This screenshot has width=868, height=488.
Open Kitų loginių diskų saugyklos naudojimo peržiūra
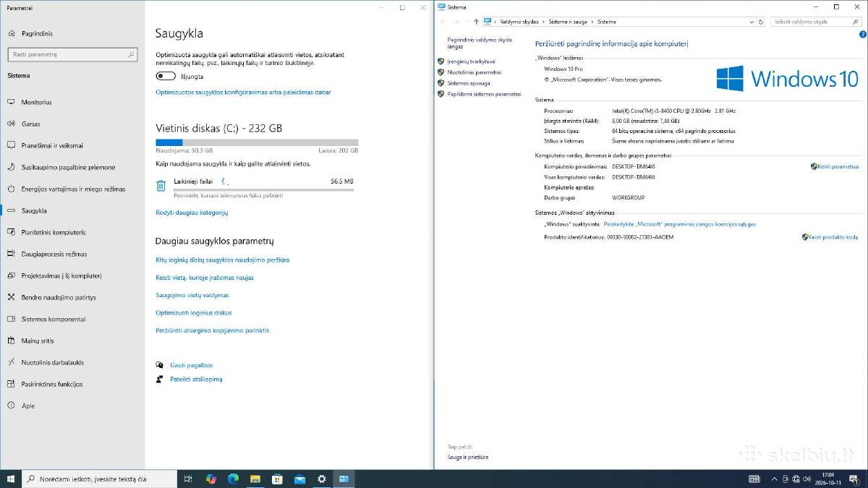pos(223,260)
